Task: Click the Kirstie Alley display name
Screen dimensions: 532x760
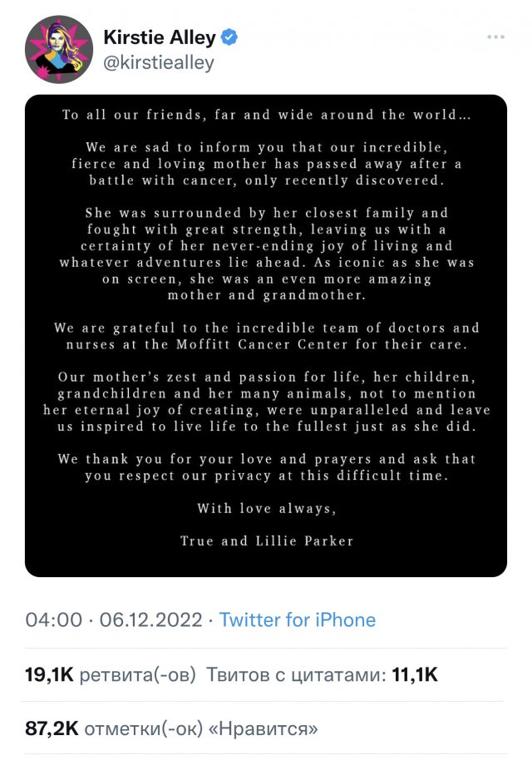Action: (160, 37)
